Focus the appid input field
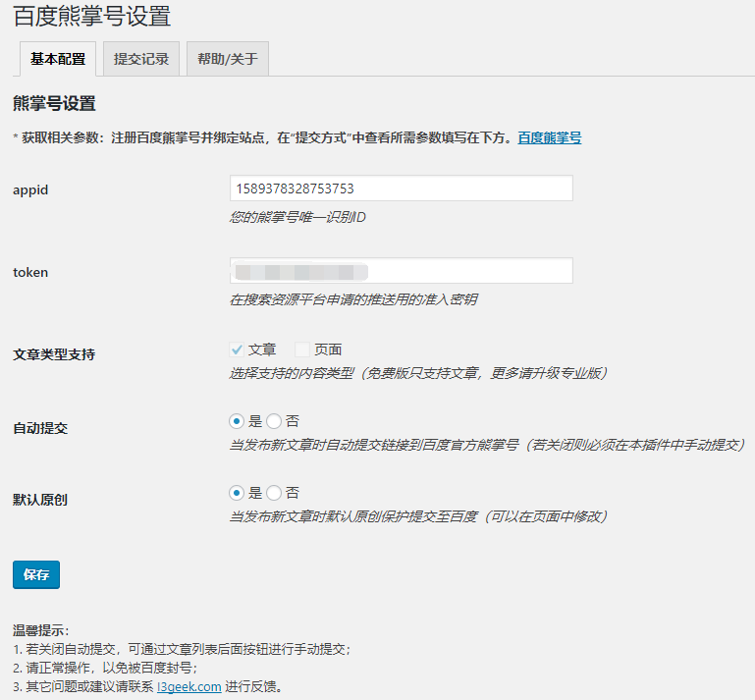The height and width of the screenshot is (700, 755). click(x=402, y=188)
